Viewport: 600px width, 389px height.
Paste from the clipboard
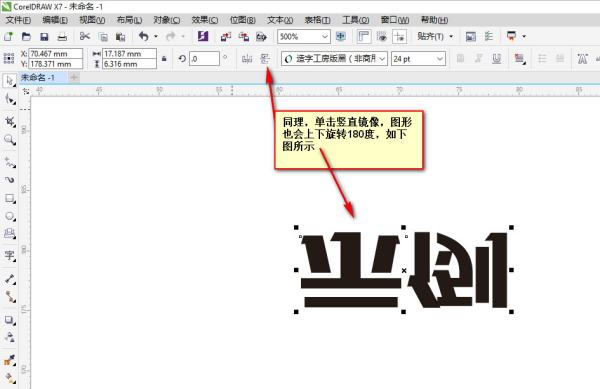coord(121,37)
